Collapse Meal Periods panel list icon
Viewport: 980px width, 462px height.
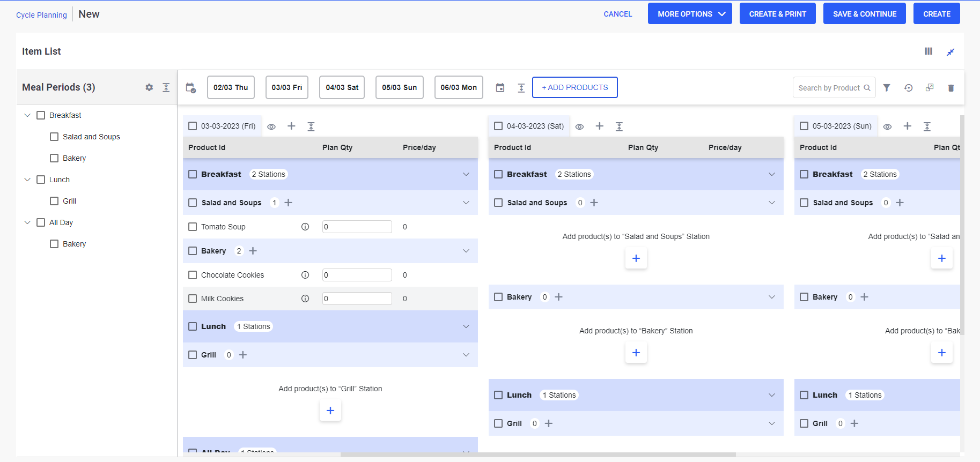[166, 87]
